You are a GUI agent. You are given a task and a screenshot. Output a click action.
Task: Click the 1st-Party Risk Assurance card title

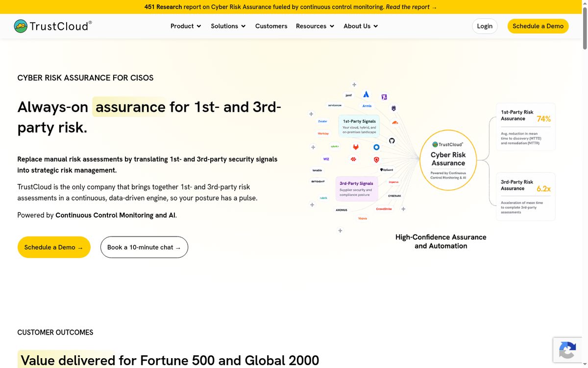517,115
